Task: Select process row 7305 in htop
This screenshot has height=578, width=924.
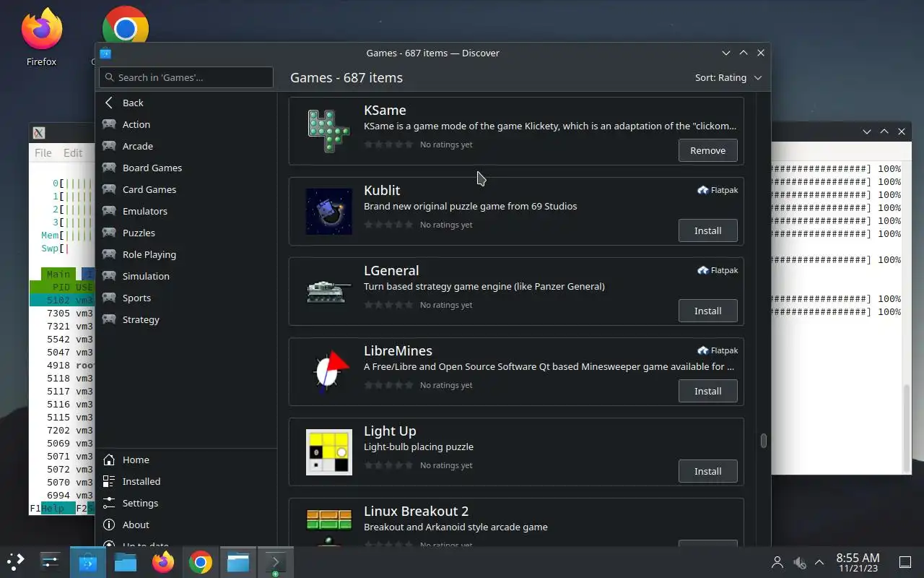Action: [x=62, y=313]
